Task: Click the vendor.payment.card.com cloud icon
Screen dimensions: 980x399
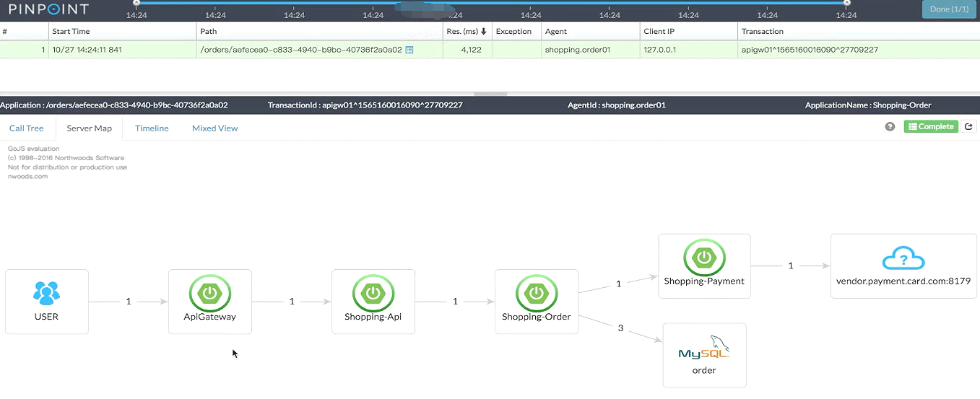Action: 903,260
